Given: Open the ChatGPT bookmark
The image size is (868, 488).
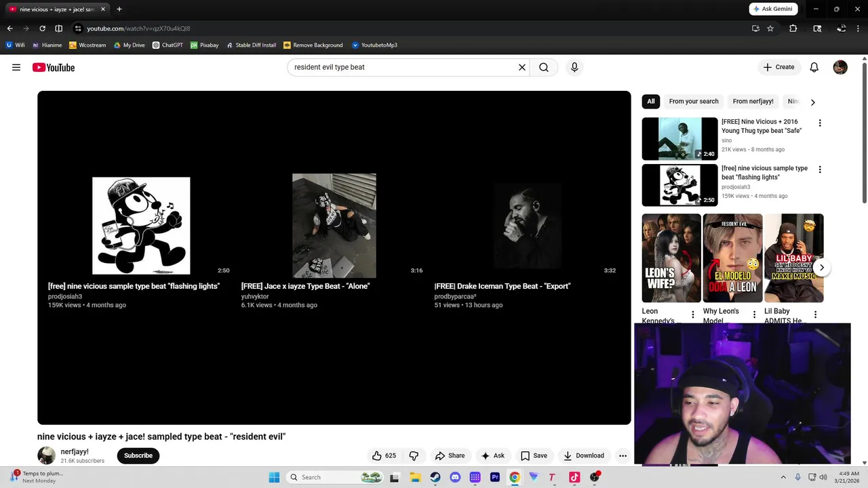Looking at the screenshot, I should [167, 45].
